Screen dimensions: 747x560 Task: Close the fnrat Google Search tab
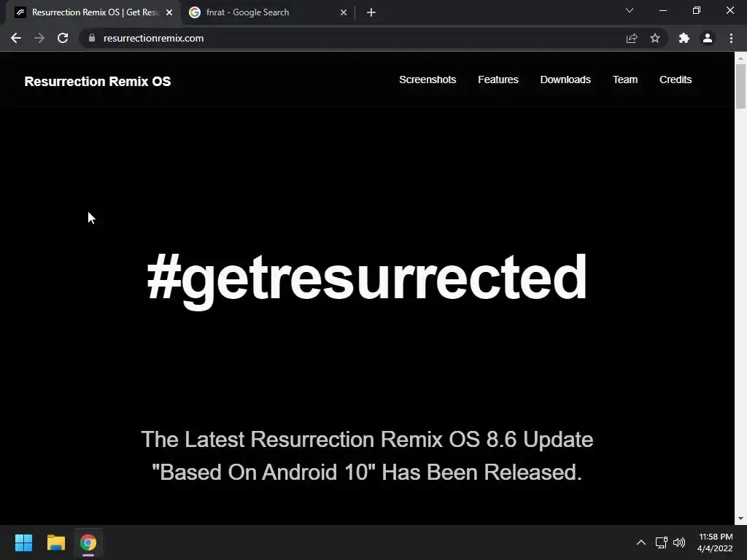click(x=344, y=12)
